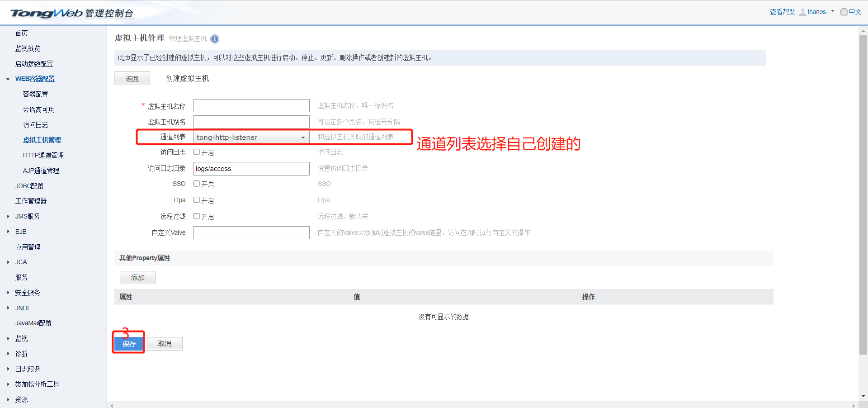868x408 pixels.
Task: Open the thanos user dropdown menu
Action: [832, 12]
